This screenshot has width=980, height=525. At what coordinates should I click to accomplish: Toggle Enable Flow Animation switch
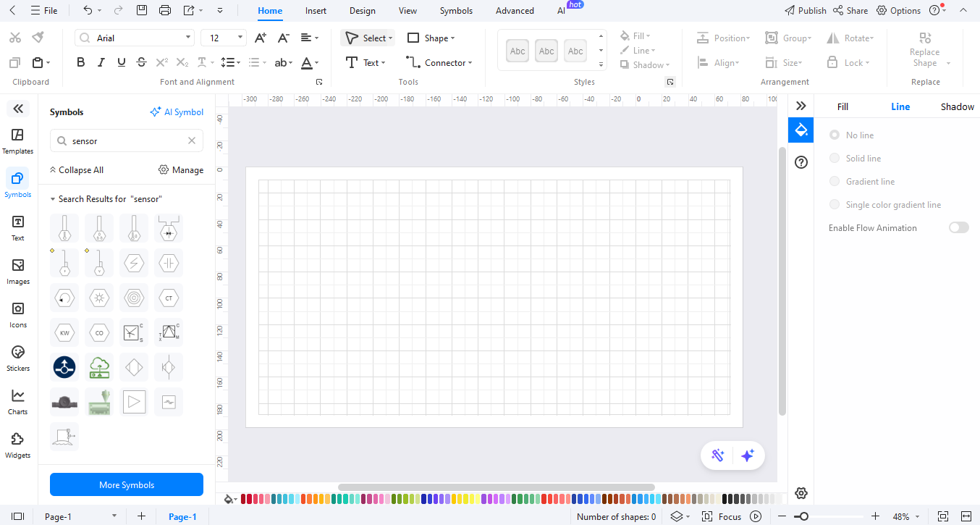958,227
